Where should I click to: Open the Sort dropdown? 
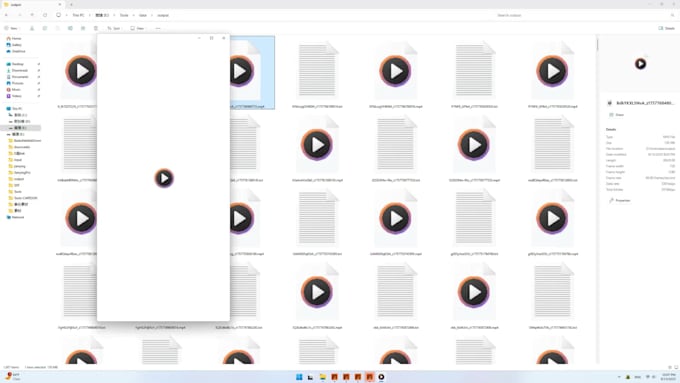pyautogui.click(x=114, y=28)
